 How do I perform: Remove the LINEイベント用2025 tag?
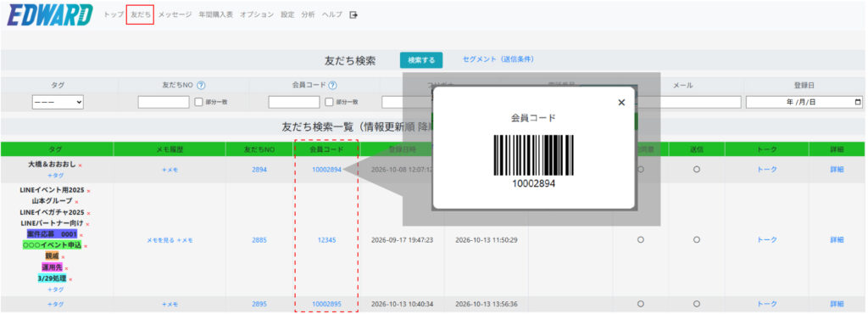(x=88, y=191)
